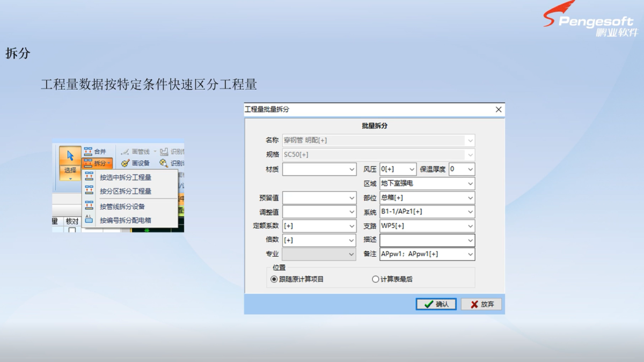Tick the checkbox under the 核对 column
The image size is (644, 362).
tap(71, 230)
